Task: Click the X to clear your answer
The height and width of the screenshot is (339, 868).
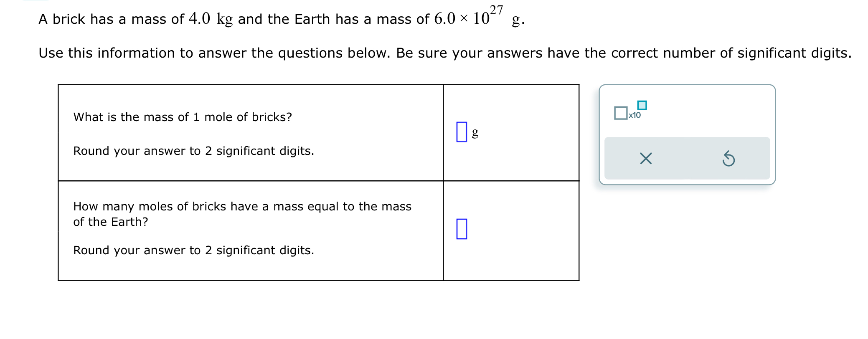Action: [x=645, y=159]
